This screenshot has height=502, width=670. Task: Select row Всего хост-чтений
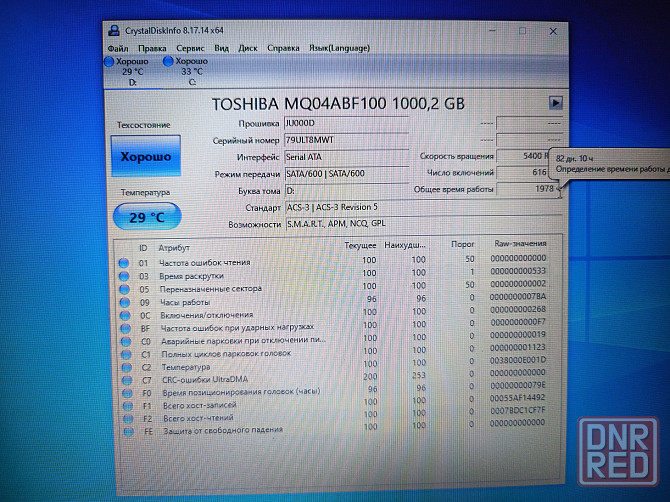[335, 415]
